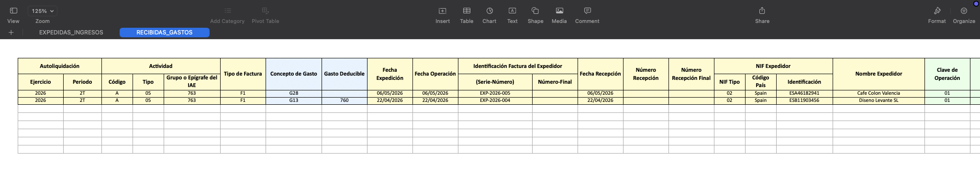
Task: Select the ESB11903456 identification cell
Action: (x=804, y=100)
